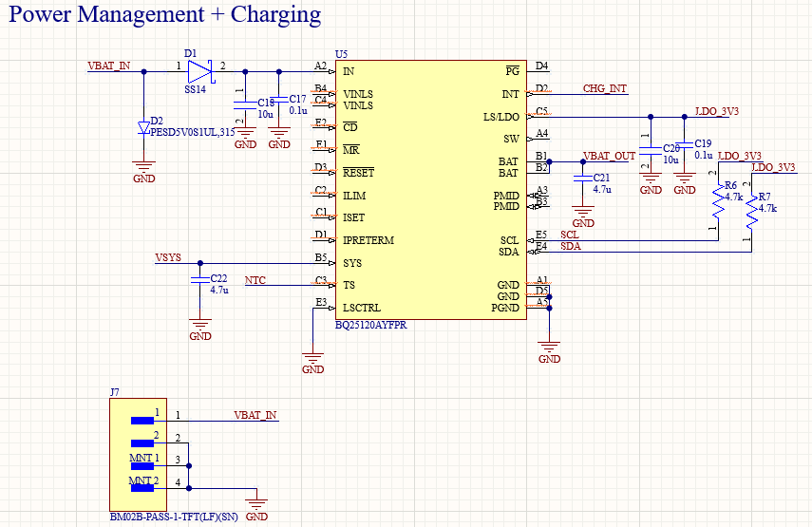Select pin 1 pad of connector J7
The width and height of the screenshot is (812, 527).
(142, 421)
